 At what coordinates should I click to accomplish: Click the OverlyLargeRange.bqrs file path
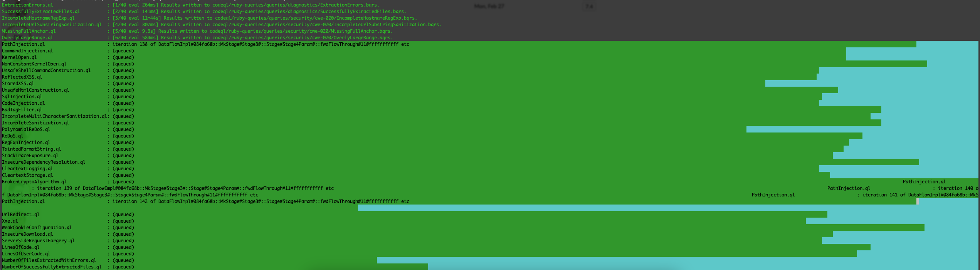click(x=303, y=38)
